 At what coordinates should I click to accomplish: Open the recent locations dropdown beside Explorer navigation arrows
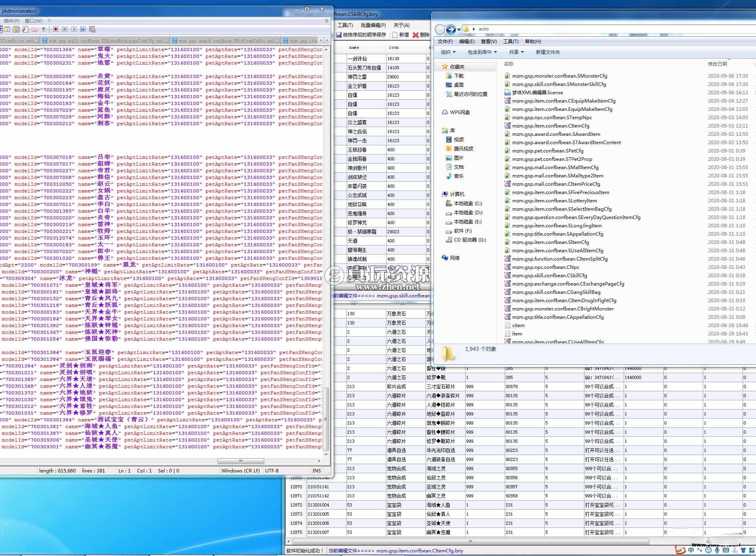click(x=459, y=29)
